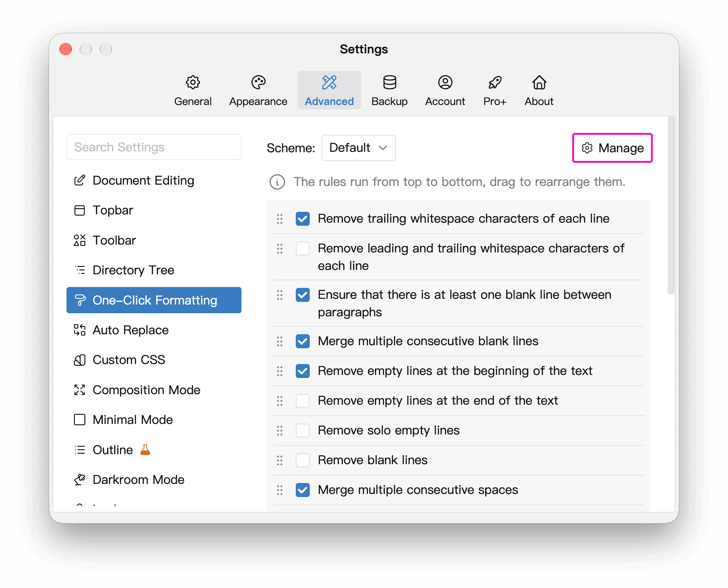Image resolution: width=728 pixels, height=588 pixels.
Task: Click the Darkroom Mode label
Action: (x=139, y=479)
